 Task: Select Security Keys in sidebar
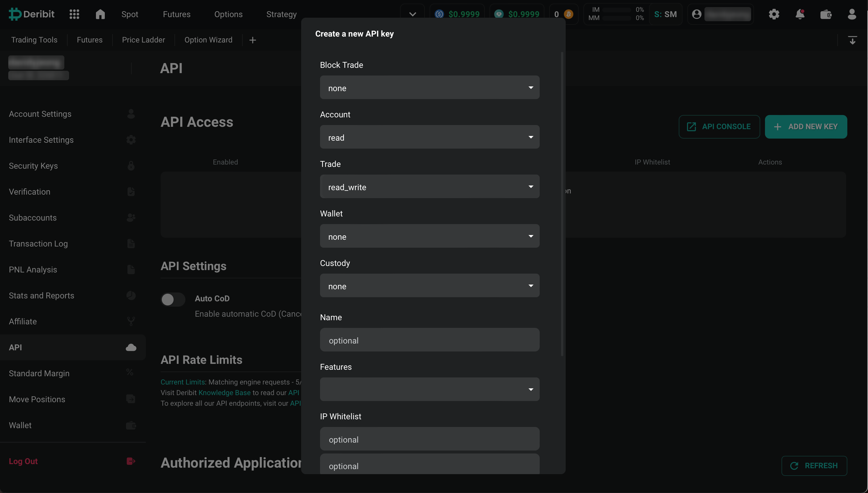point(33,166)
